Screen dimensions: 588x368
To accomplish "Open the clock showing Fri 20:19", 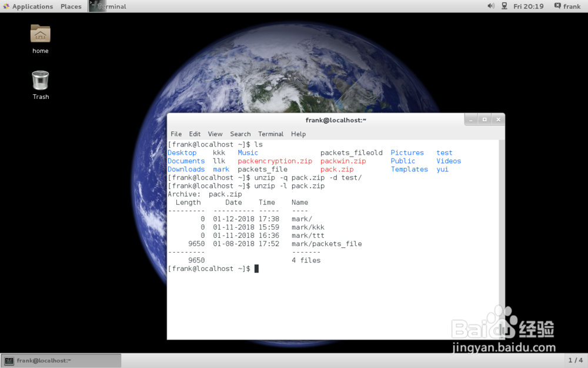I will point(529,6).
